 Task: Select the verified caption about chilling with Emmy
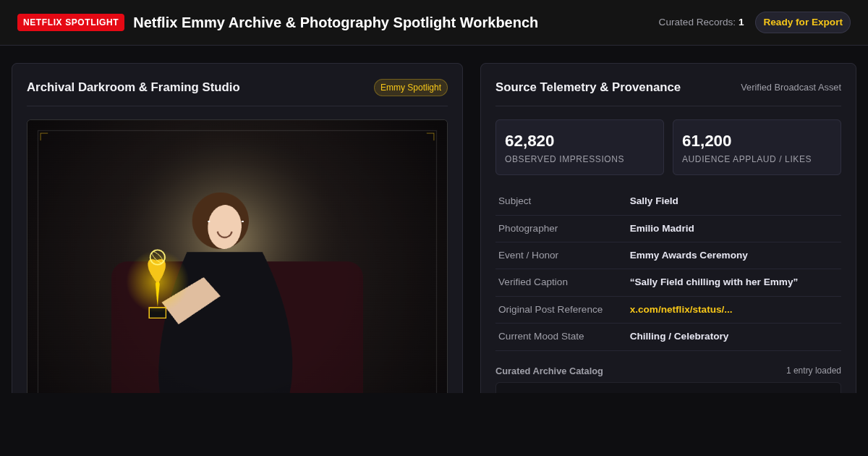coord(714,282)
